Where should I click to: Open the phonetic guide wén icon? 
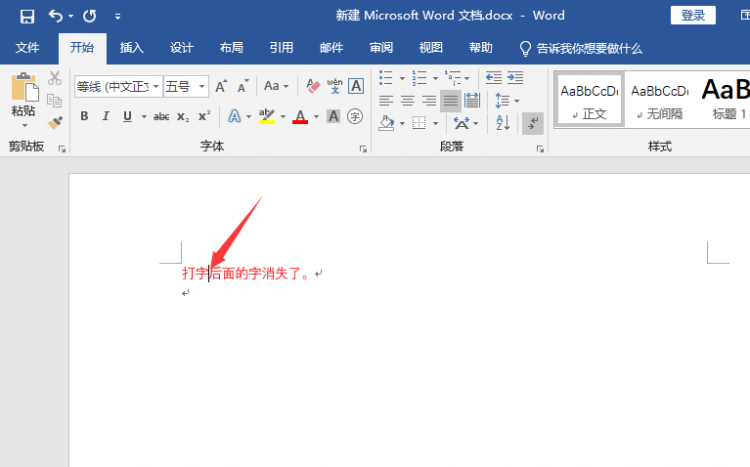click(334, 86)
